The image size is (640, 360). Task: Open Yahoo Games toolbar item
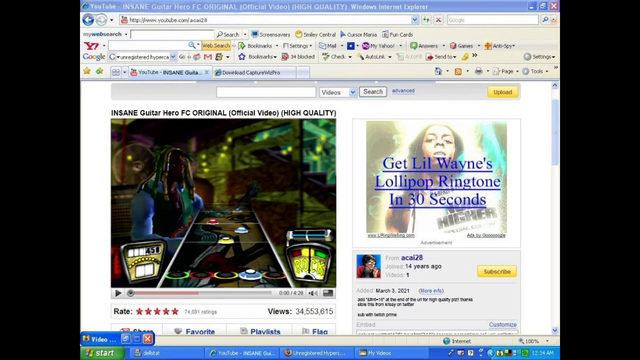(x=461, y=46)
